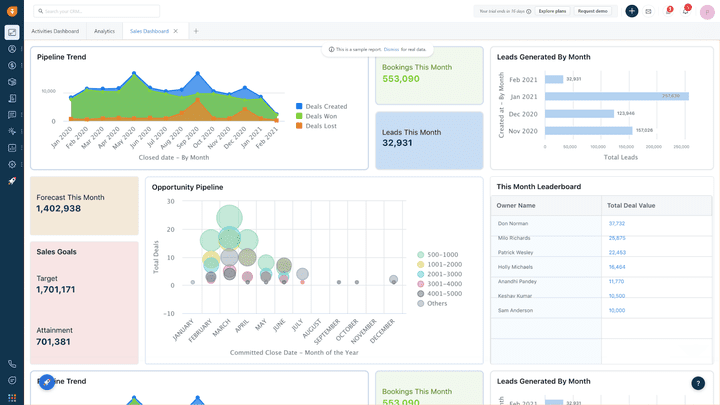Add a new dashboard tab with plus
Viewport: 720px width, 405px height.
(x=196, y=31)
